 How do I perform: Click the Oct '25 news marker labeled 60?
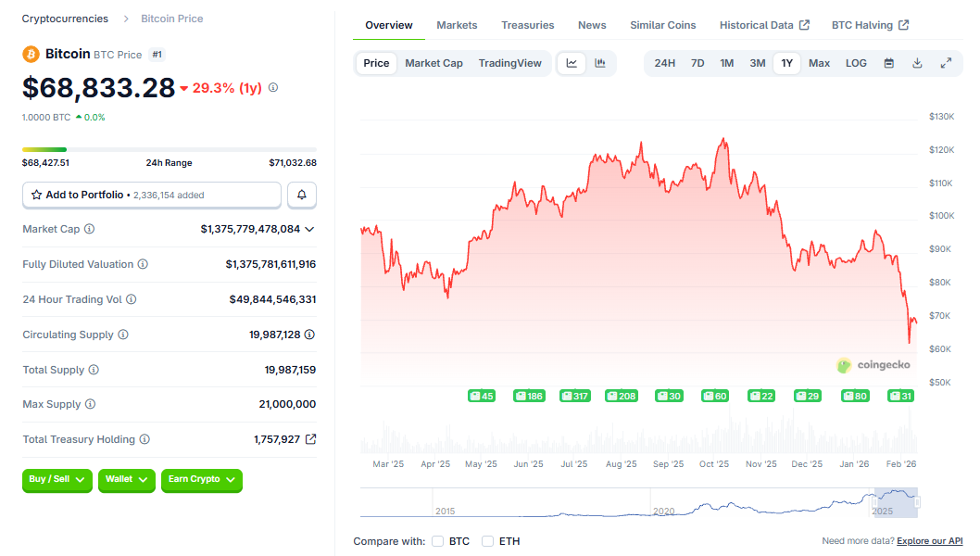(x=715, y=396)
